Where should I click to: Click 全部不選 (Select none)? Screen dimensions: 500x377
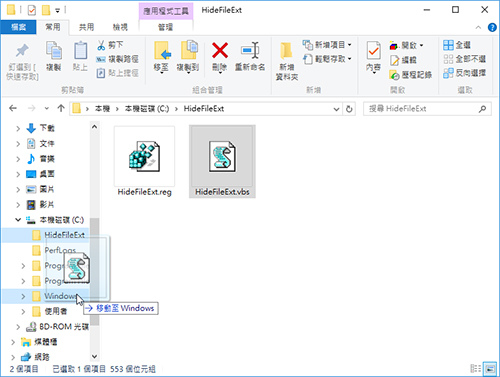[x=464, y=59]
